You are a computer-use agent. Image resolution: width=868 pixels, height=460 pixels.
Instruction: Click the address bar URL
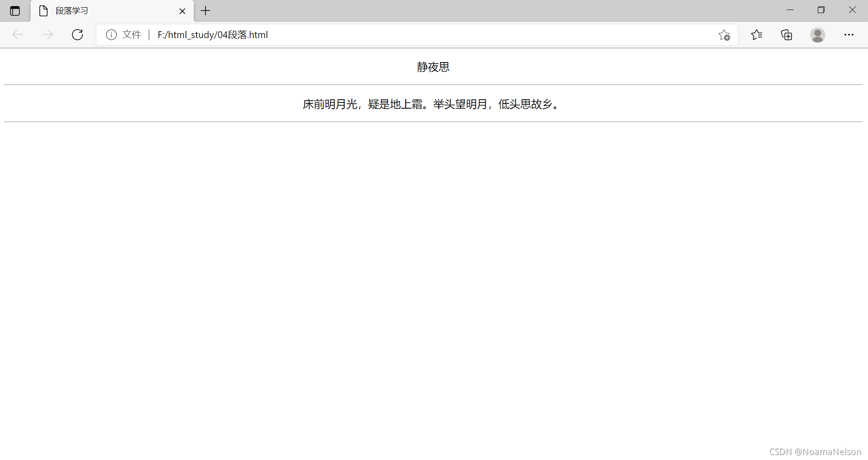[212, 34]
